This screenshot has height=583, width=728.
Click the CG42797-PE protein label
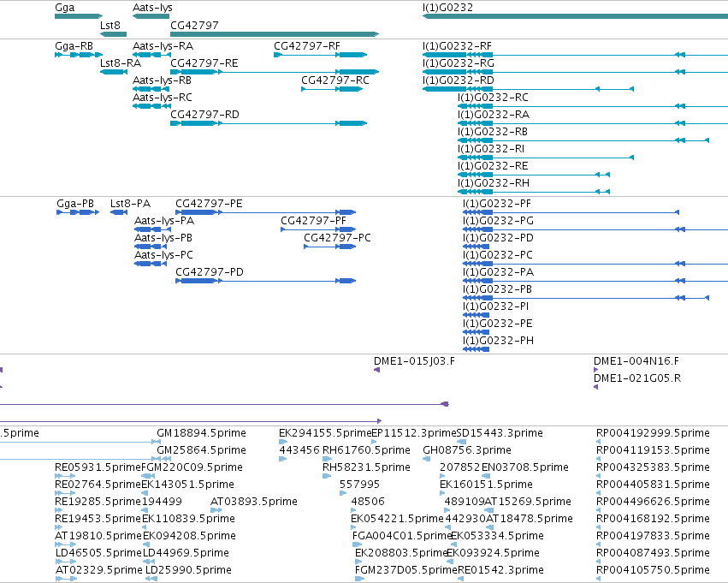209,204
